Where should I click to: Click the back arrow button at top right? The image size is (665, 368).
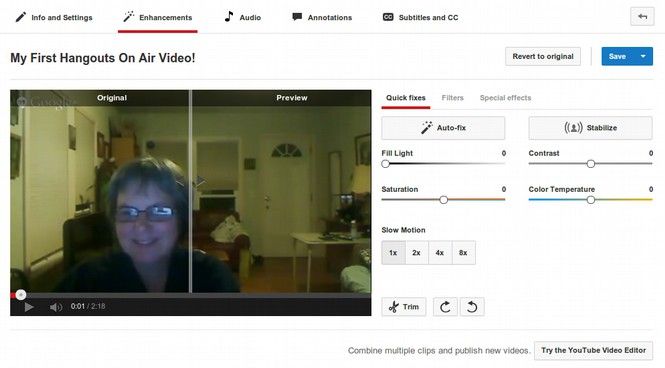[642, 17]
